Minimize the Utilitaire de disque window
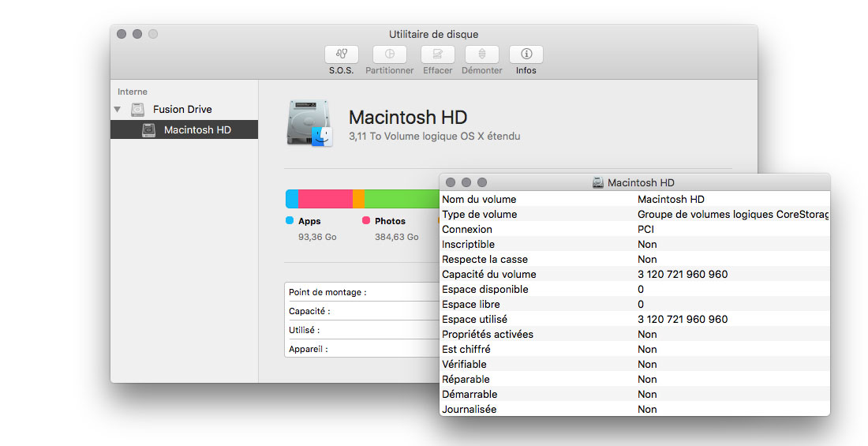 [x=137, y=34]
